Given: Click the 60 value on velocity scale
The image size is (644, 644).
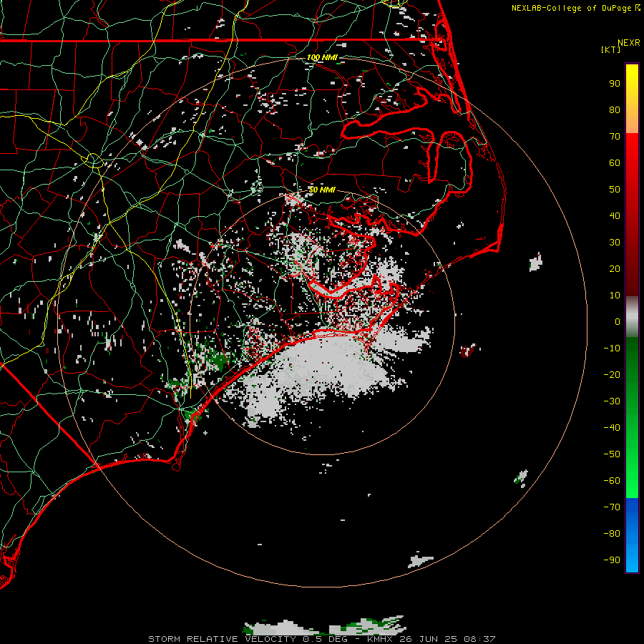Looking at the screenshot, I should [615, 163].
